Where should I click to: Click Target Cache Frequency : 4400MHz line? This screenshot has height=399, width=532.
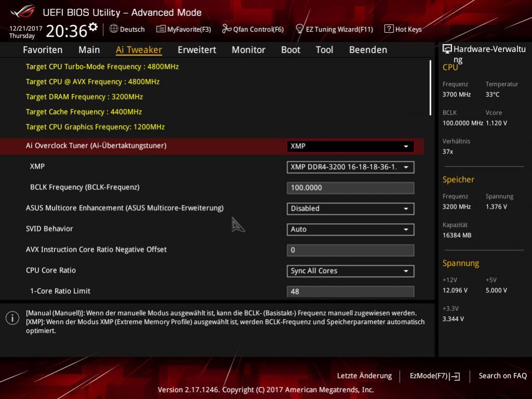(84, 112)
